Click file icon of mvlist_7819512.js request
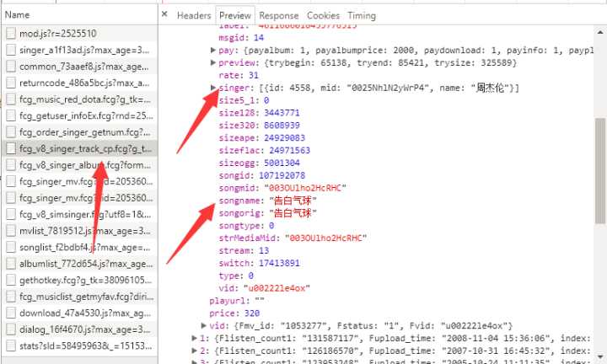The width and height of the screenshot is (607, 364). click(11, 231)
